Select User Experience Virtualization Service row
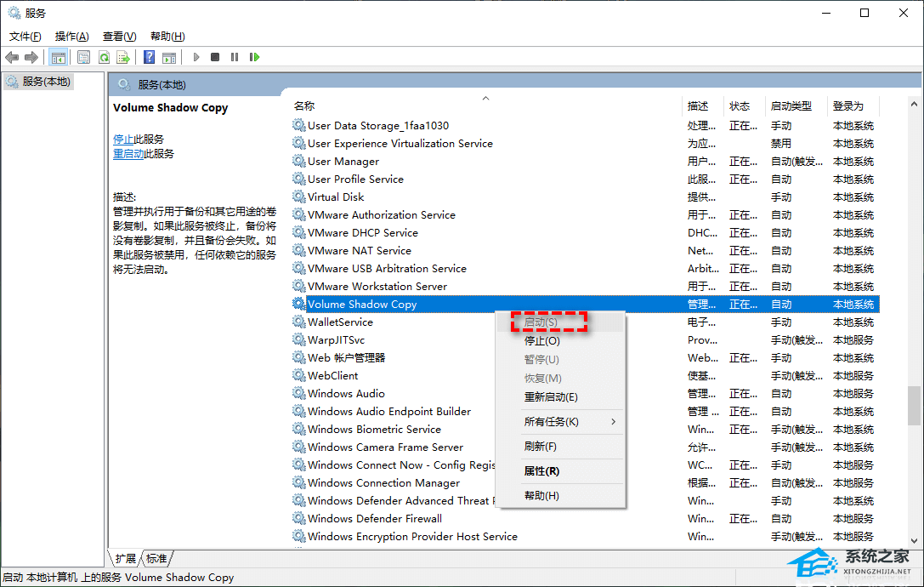 coord(585,144)
